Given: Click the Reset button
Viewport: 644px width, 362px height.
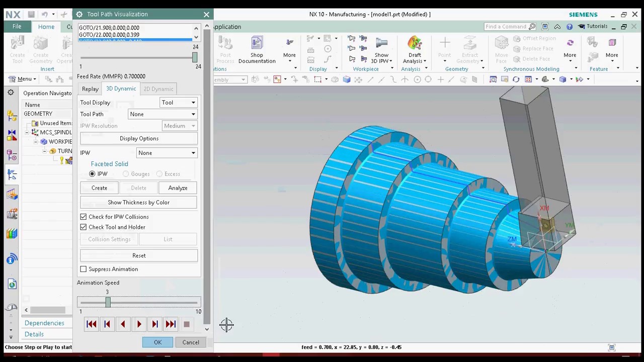Looking at the screenshot, I should pos(139,255).
